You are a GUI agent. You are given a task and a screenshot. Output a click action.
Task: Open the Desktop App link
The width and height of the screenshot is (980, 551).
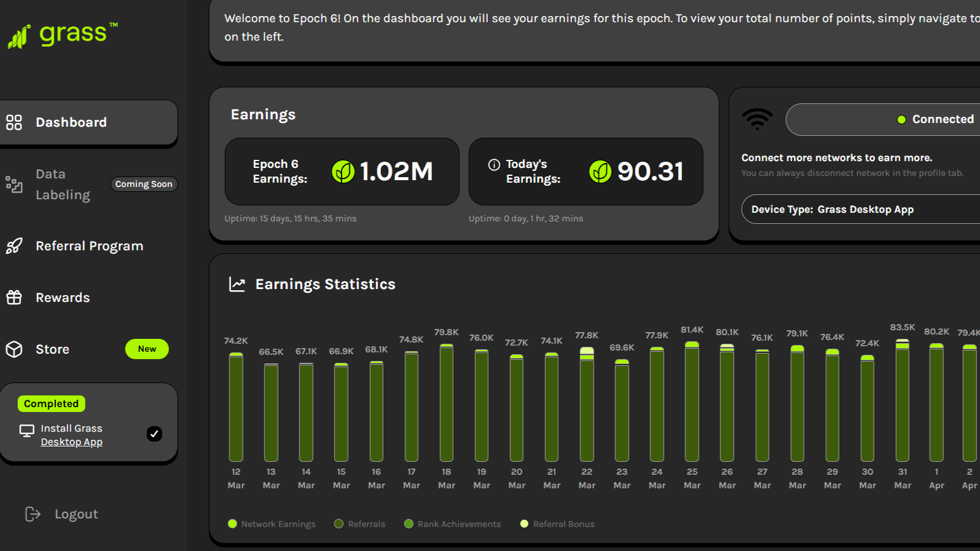click(x=71, y=442)
